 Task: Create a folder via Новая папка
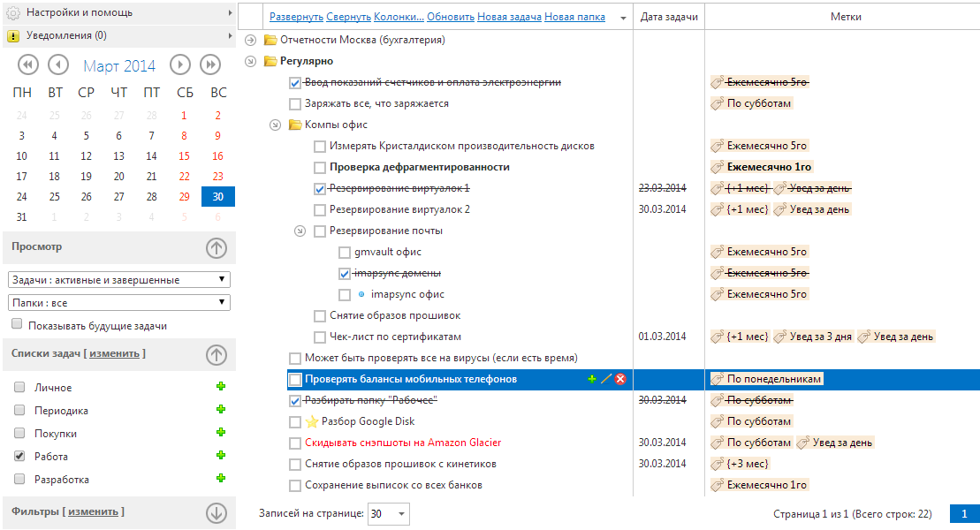[574, 17]
